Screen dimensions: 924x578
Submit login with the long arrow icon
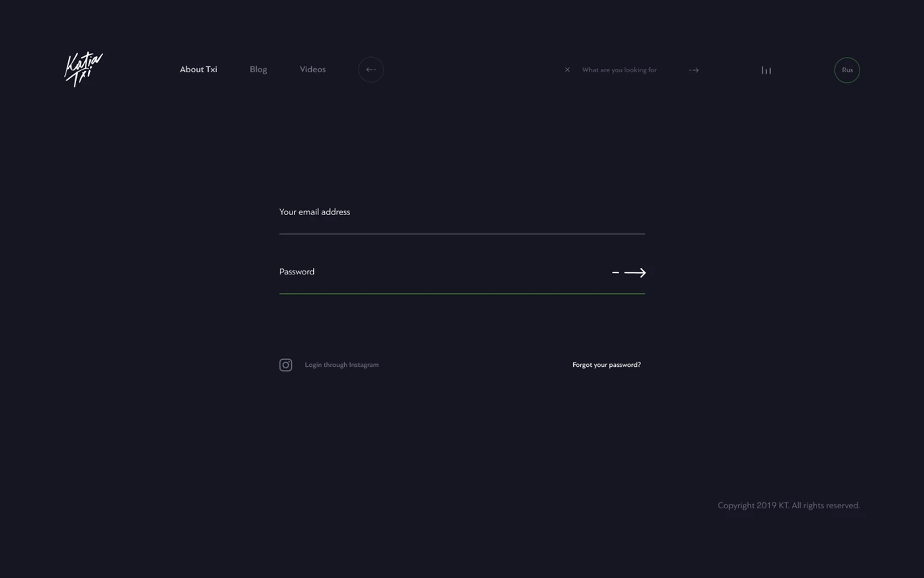(629, 273)
